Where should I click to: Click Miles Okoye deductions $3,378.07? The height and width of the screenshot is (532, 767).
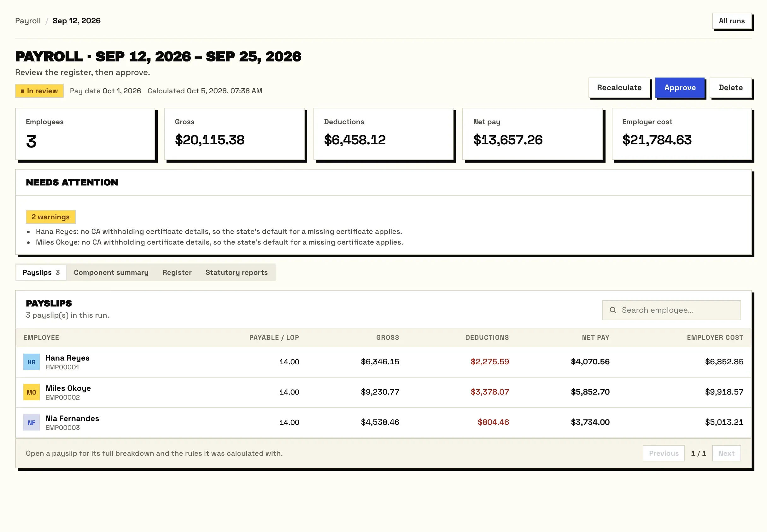click(489, 392)
